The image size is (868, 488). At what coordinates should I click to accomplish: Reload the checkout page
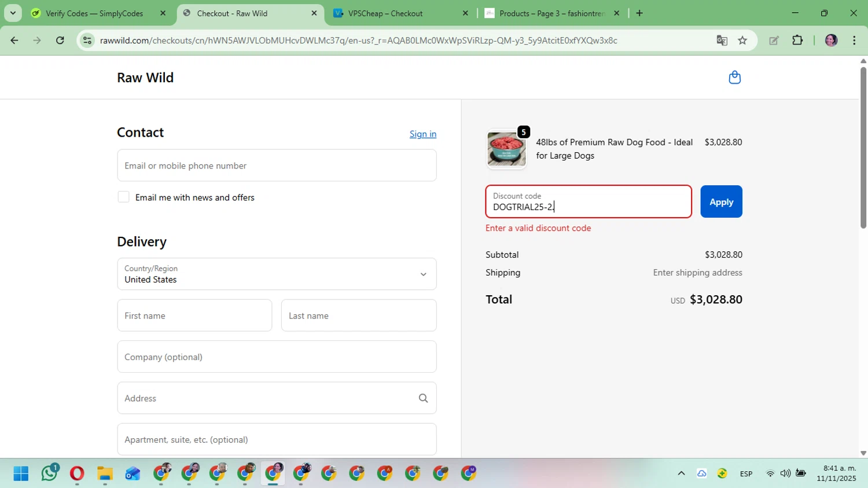click(x=60, y=40)
